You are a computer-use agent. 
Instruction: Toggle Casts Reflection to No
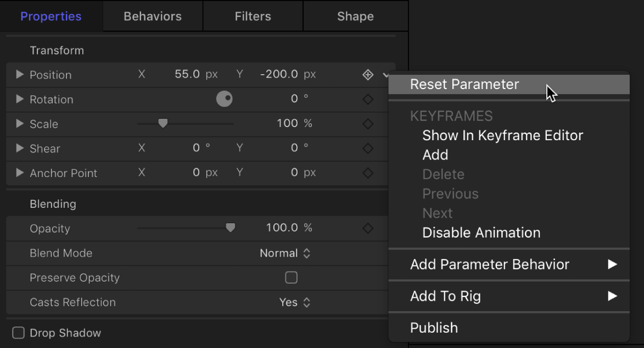(295, 302)
